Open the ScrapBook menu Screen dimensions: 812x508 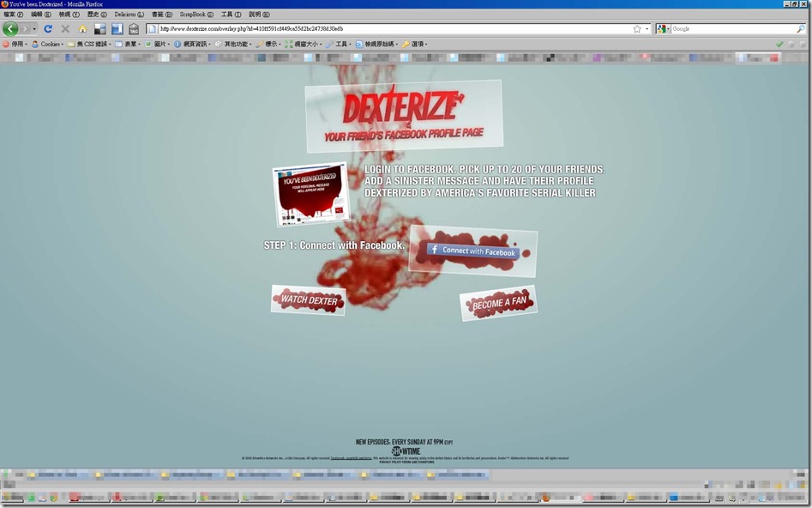(196, 14)
